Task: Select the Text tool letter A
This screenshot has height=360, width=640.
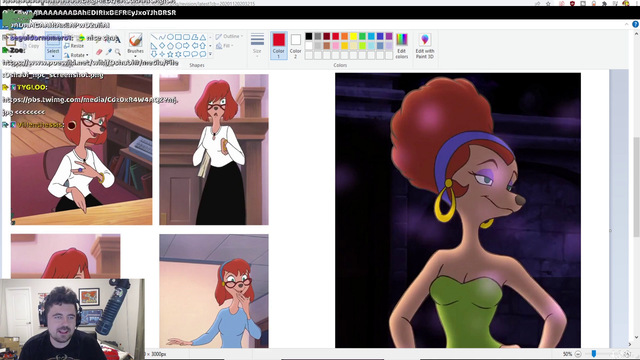Action: [118, 40]
